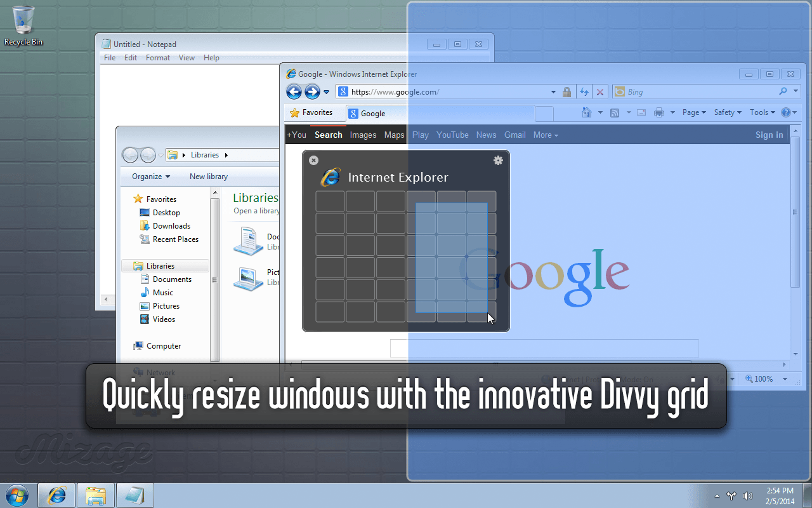The image size is (812, 508).
Task: Open Favorites in Internet Explorer
Action: pyautogui.click(x=311, y=112)
